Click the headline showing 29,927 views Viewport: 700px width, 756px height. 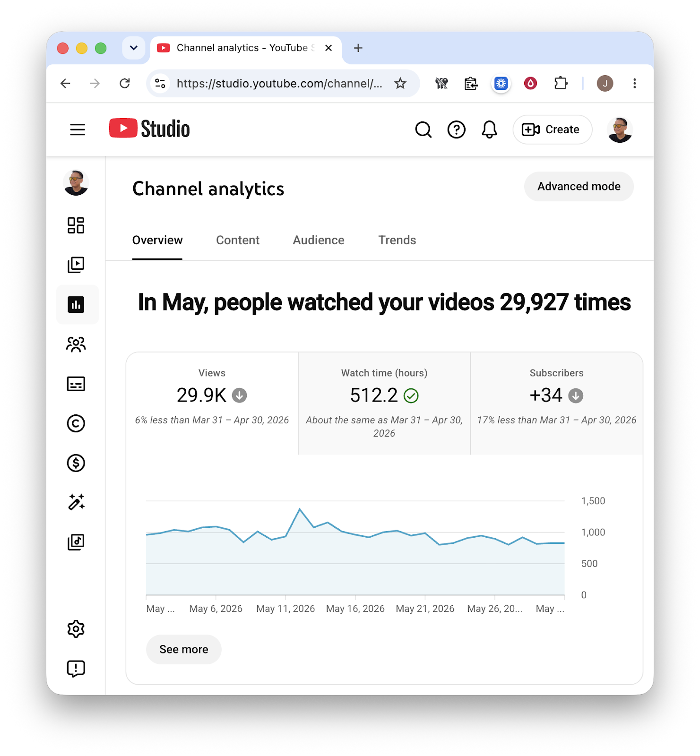pyautogui.click(x=384, y=302)
